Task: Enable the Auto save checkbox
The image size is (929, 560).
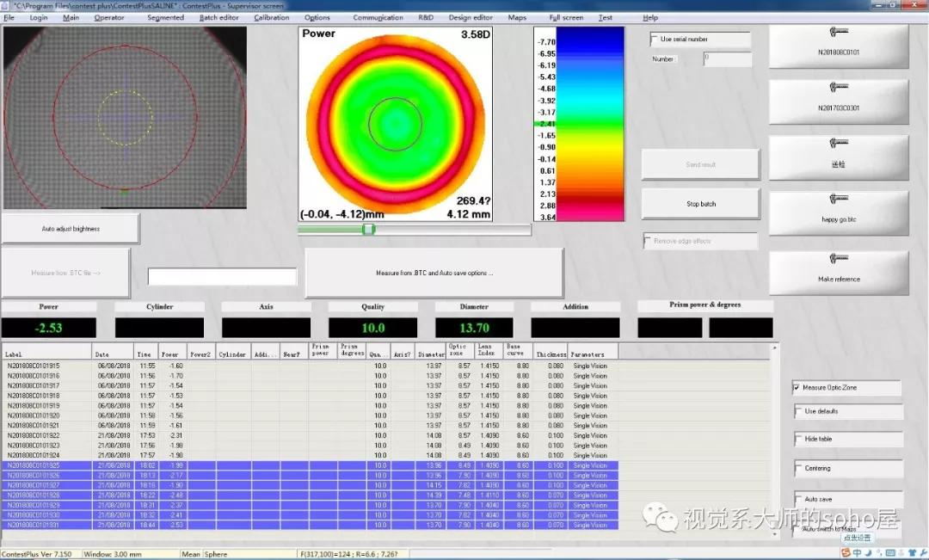Action: 797,499
